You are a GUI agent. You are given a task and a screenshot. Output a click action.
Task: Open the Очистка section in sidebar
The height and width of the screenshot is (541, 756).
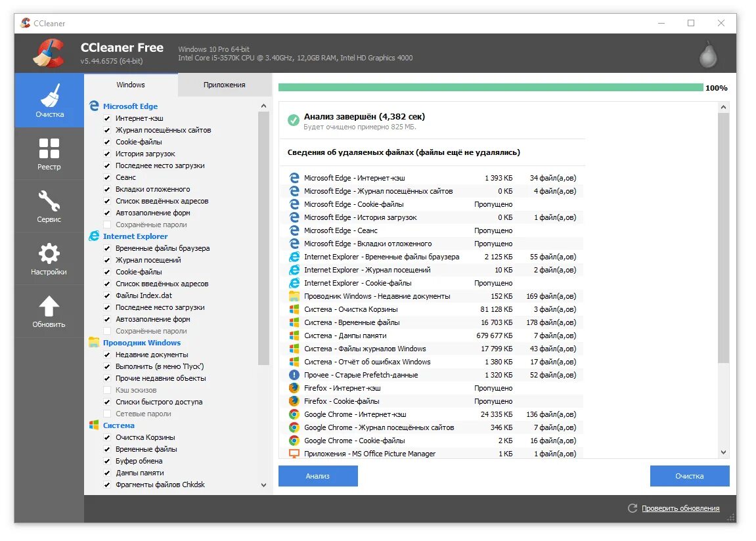[x=49, y=100]
